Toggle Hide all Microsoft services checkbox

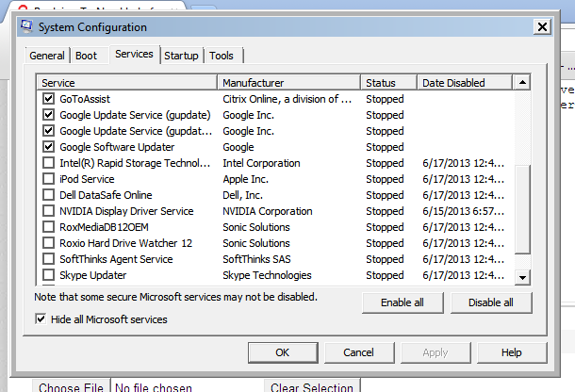click(41, 319)
